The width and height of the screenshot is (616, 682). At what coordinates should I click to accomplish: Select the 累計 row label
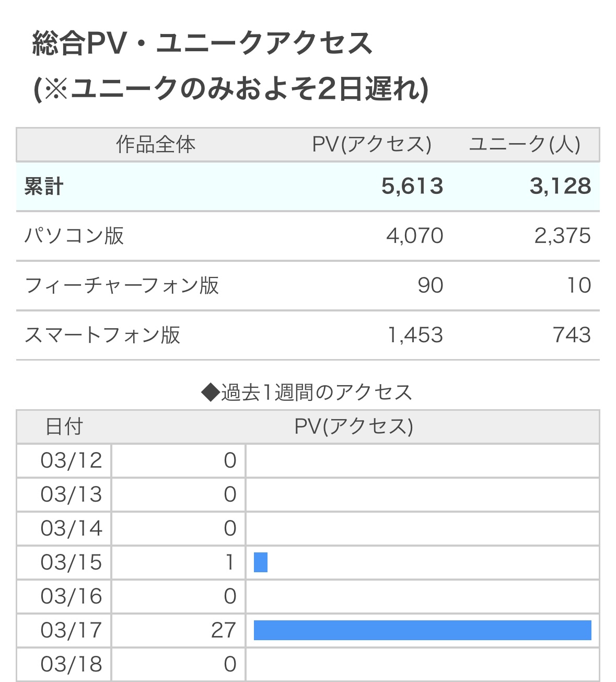pos(44,187)
